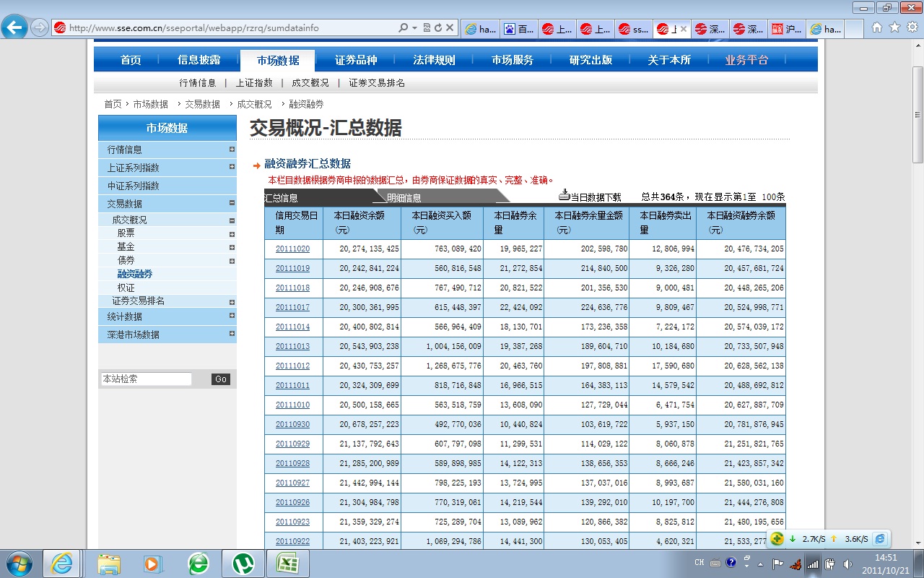The width and height of the screenshot is (924, 578).
Task: Open green 360 browser taskbar icon
Action: [x=198, y=564]
